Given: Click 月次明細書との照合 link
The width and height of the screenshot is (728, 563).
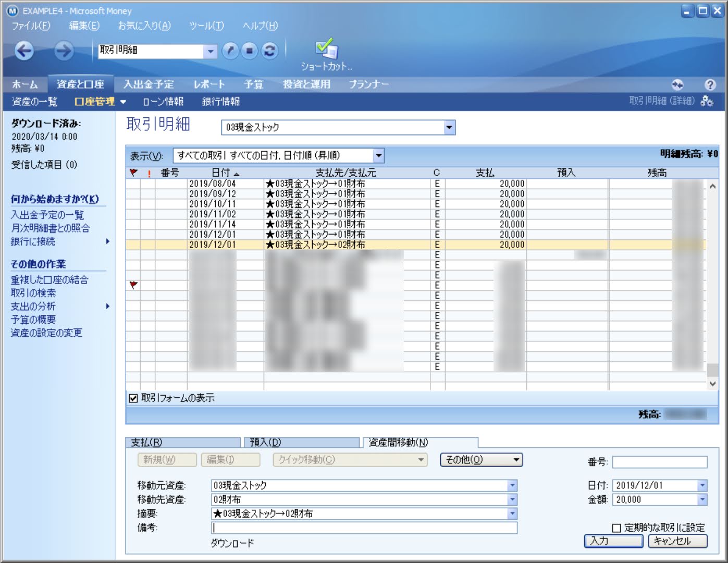Looking at the screenshot, I should pos(51,228).
